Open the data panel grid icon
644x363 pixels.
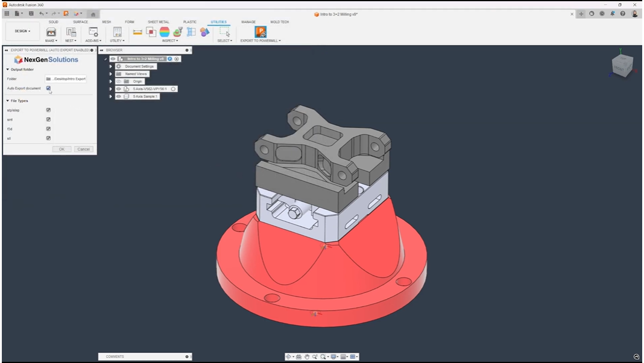7,13
